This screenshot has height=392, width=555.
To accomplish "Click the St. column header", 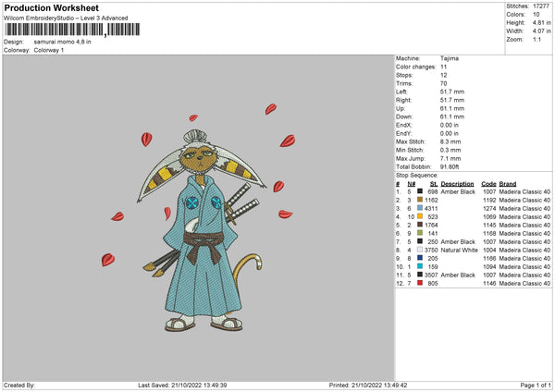I will [x=434, y=184].
